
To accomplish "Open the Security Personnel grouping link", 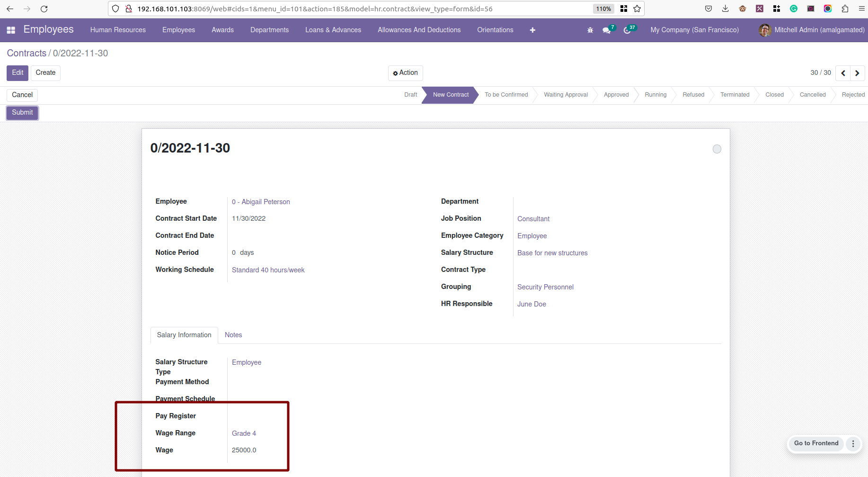I will [x=545, y=287].
